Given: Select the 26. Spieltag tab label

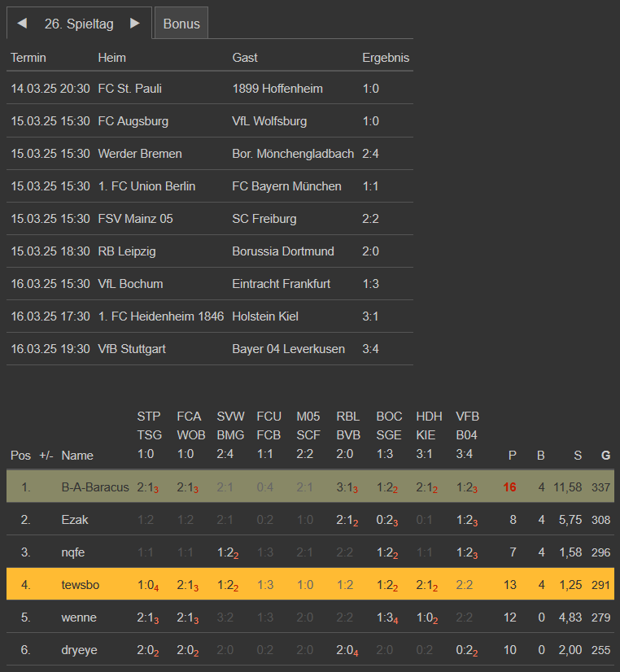Looking at the screenshot, I should click(79, 24).
